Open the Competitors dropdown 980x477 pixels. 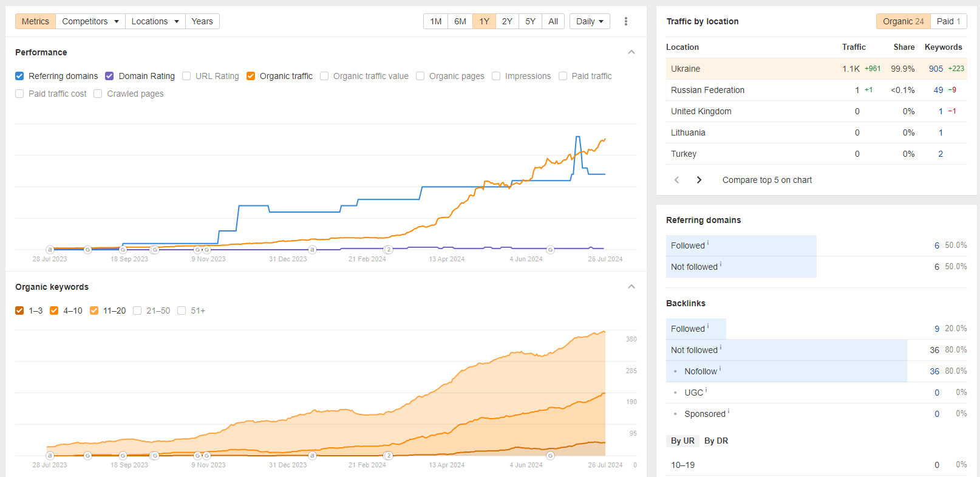tap(90, 21)
